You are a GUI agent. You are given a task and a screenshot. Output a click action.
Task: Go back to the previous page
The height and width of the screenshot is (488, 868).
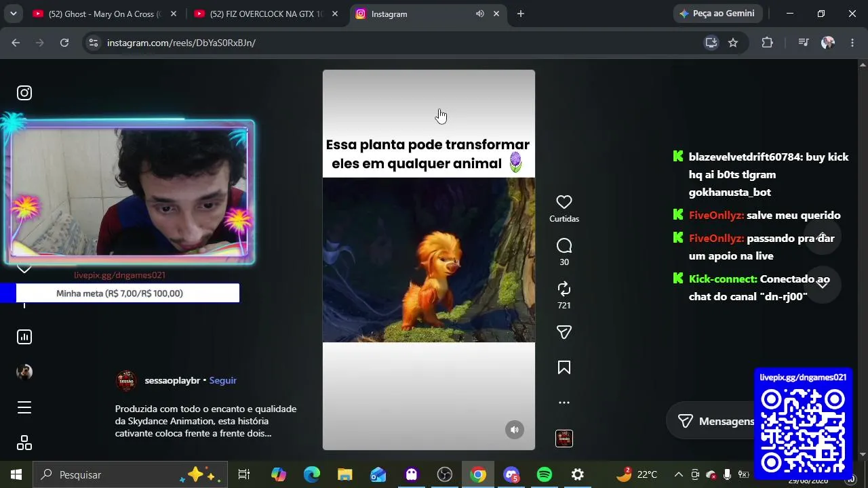coord(16,43)
